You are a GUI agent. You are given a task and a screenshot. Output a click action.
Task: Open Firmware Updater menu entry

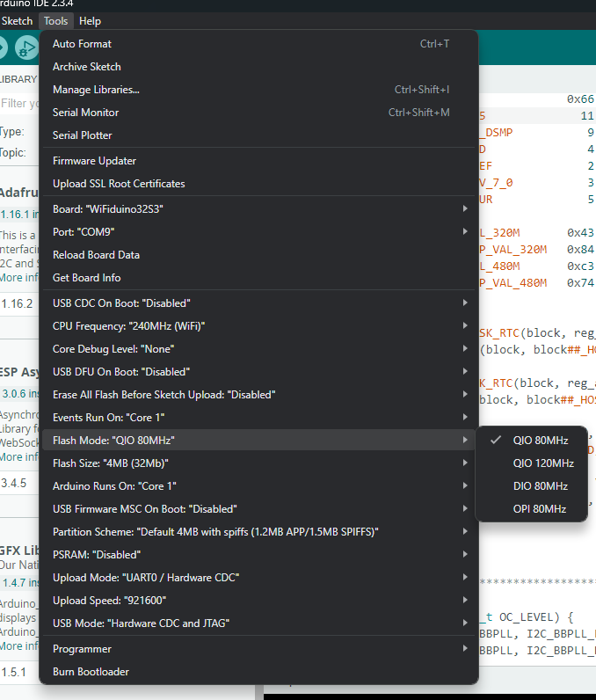(258, 161)
